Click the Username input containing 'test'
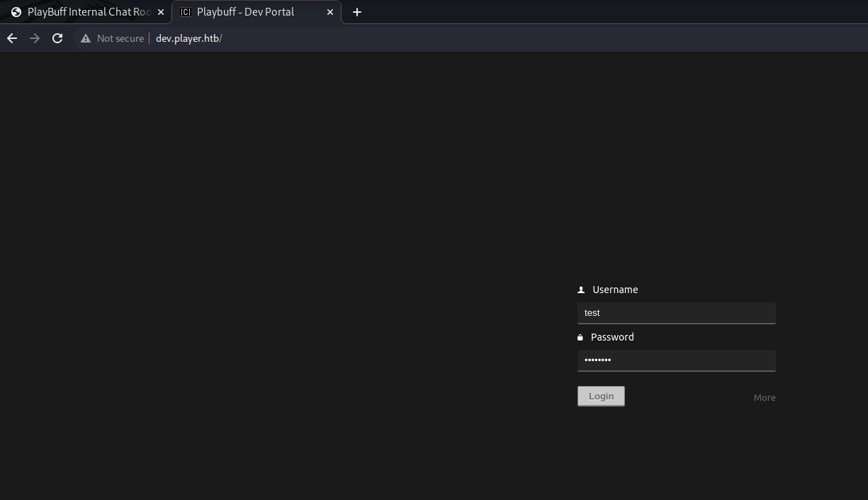Screen dimensions: 868x500 (676, 312)
